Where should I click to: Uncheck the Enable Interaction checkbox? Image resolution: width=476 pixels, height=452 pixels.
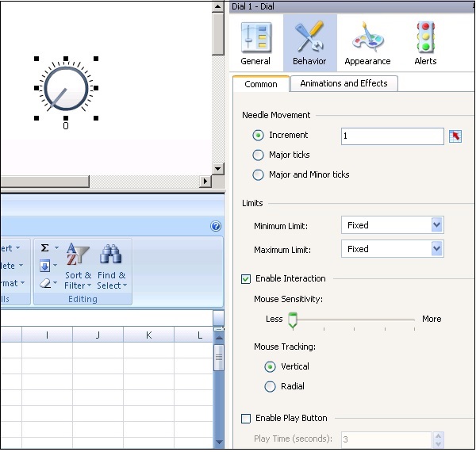246,279
